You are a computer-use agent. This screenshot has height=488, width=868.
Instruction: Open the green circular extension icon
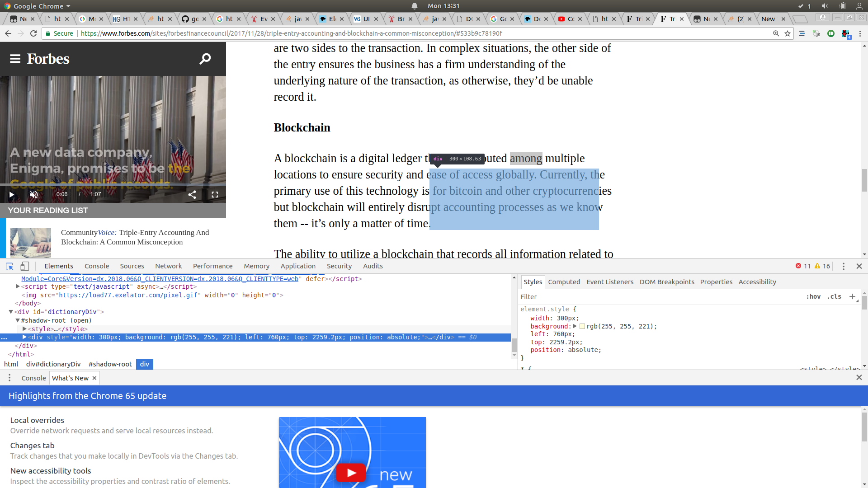(x=831, y=33)
